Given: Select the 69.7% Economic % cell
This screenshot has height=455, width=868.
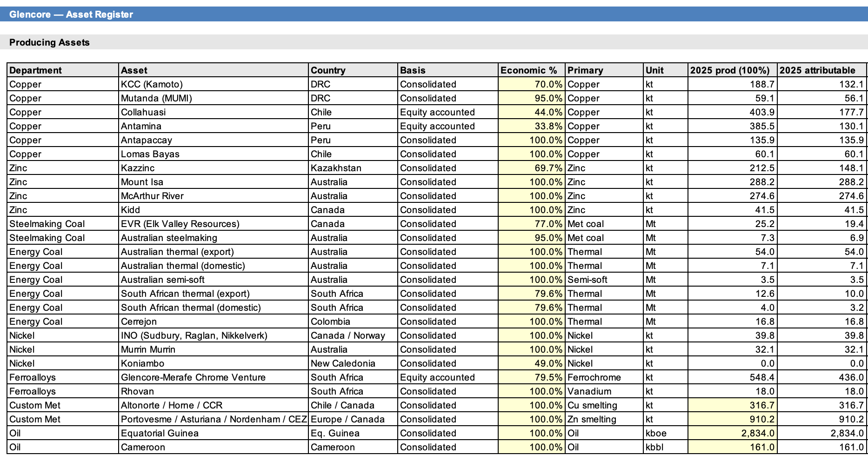Looking at the screenshot, I should 532,168.
